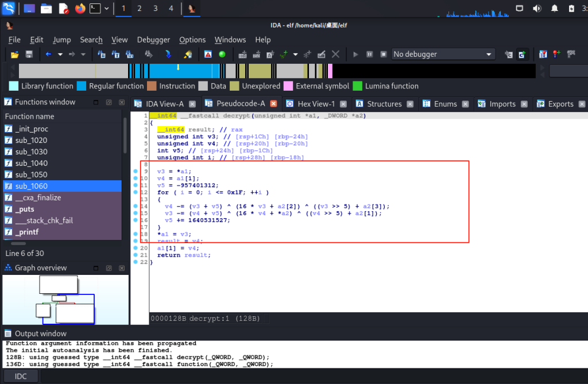Toggle breakpoint dot on line 9

click(x=136, y=171)
